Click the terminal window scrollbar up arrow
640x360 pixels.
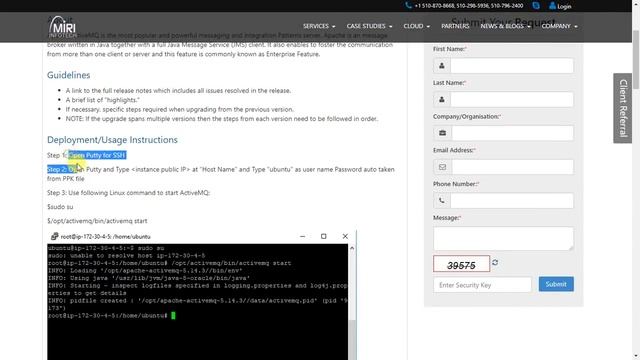click(352, 248)
